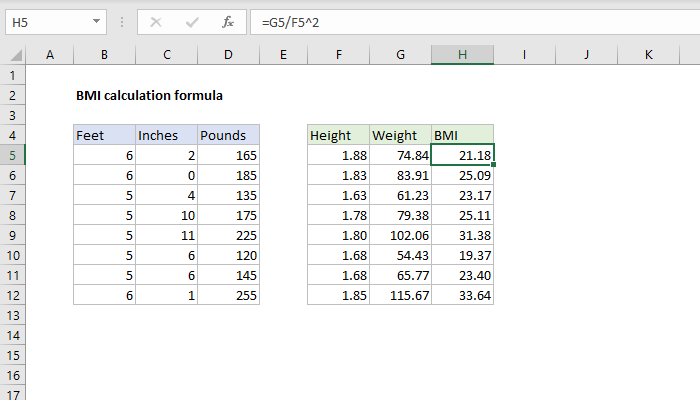Click the Height header cell
Image resolution: width=700 pixels, height=400 pixels.
338,135
